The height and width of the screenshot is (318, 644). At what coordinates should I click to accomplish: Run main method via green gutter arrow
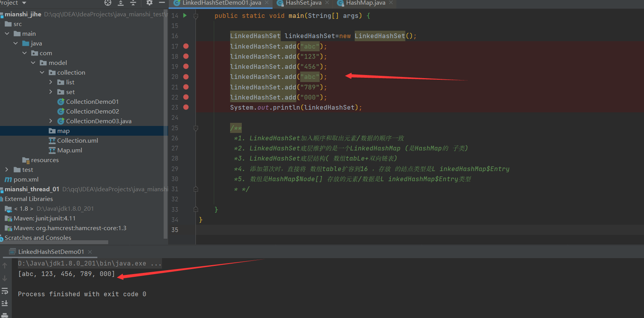[185, 16]
